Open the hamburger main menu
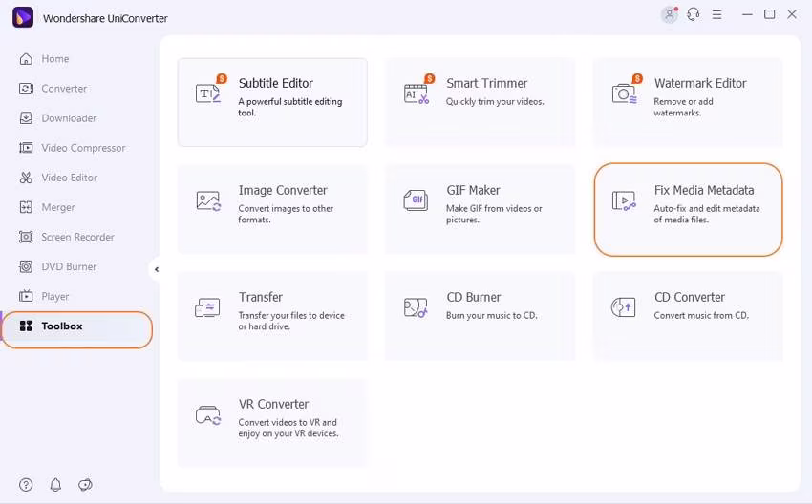This screenshot has height=504, width=812. tap(718, 14)
